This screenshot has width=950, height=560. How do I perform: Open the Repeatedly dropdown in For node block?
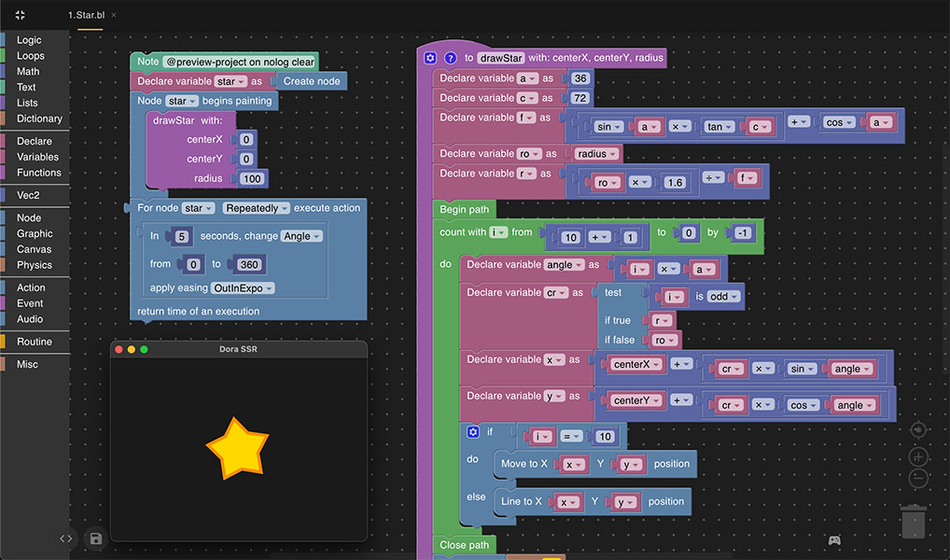coord(257,208)
